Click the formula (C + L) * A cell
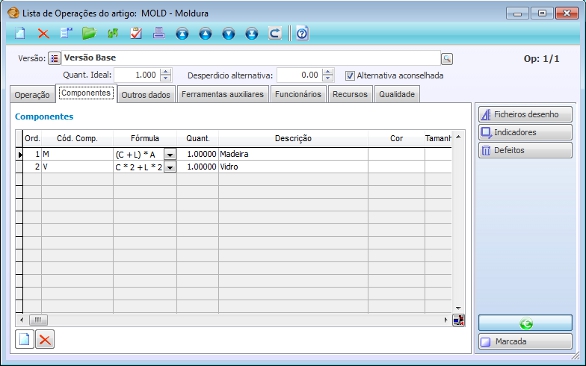 point(139,154)
